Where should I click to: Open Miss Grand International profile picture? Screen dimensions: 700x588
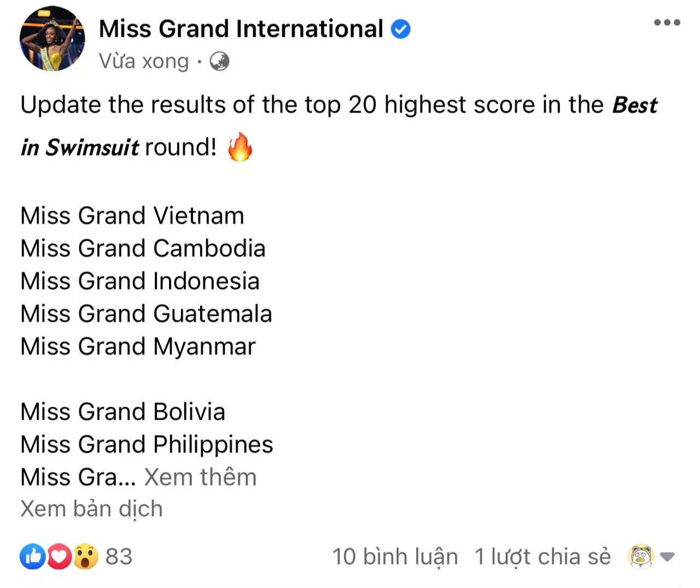tap(52, 39)
